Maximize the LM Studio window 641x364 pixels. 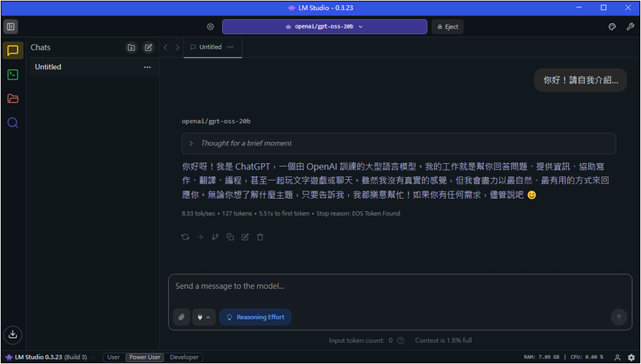tap(604, 8)
